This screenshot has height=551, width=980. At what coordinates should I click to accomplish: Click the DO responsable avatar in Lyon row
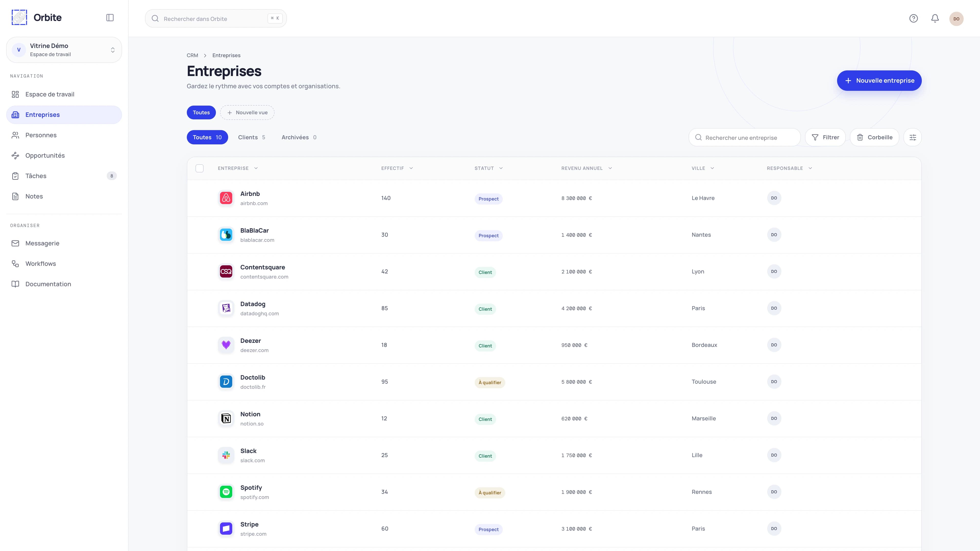[x=774, y=271]
